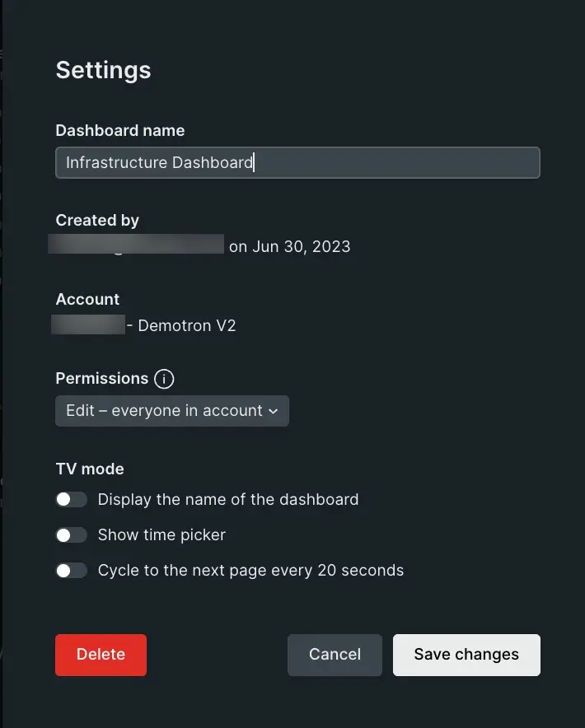Click the TV mode section heading

coord(89,469)
